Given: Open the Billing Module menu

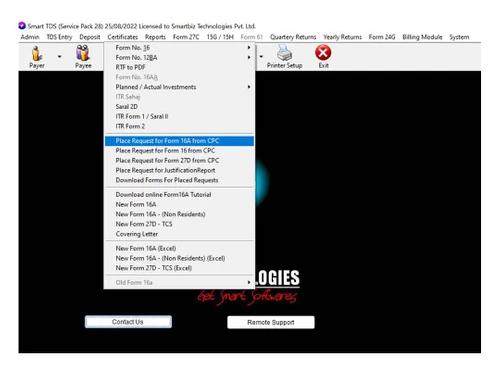Looking at the screenshot, I should click(422, 37).
